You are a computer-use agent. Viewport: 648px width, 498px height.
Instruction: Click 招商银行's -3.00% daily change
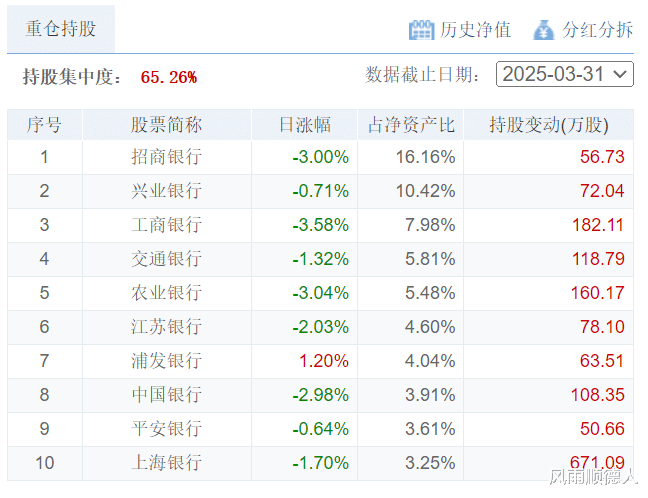pos(320,157)
